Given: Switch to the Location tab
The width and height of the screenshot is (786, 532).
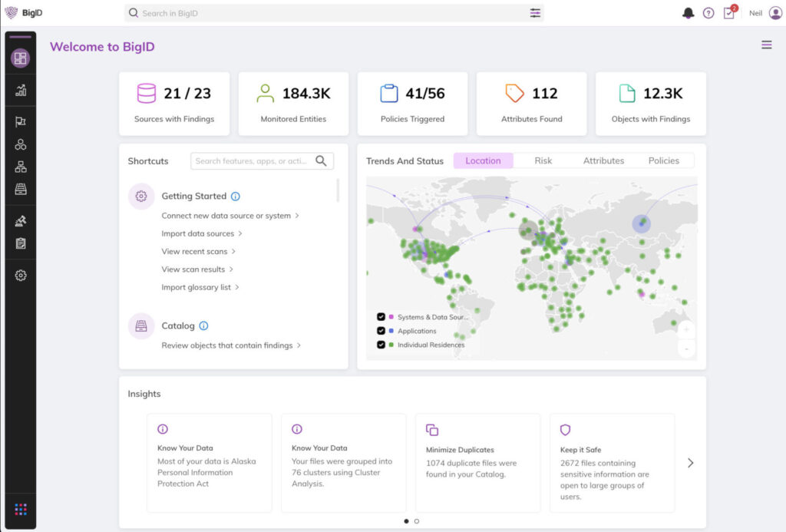Looking at the screenshot, I should [x=484, y=160].
